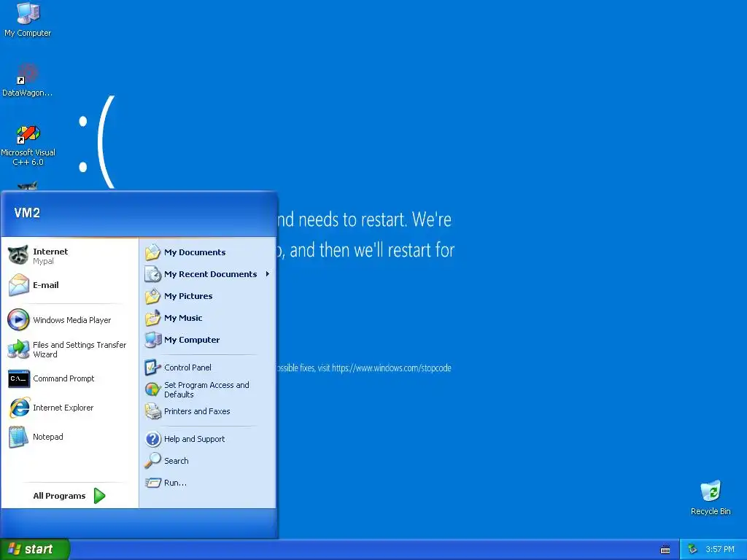Open Run... text entry
747x560 pixels.
click(175, 483)
